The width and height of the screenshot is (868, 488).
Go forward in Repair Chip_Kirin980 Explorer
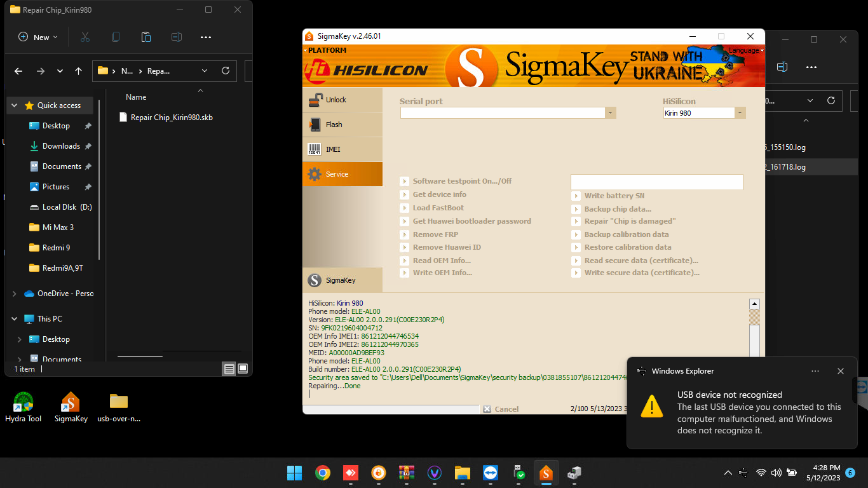(x=41, y=71)
